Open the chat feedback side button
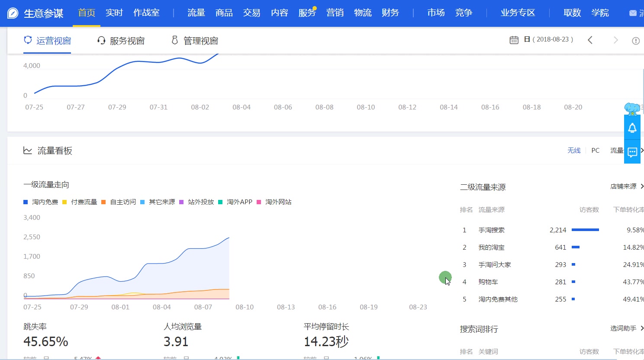 click(x=632, y=152)
